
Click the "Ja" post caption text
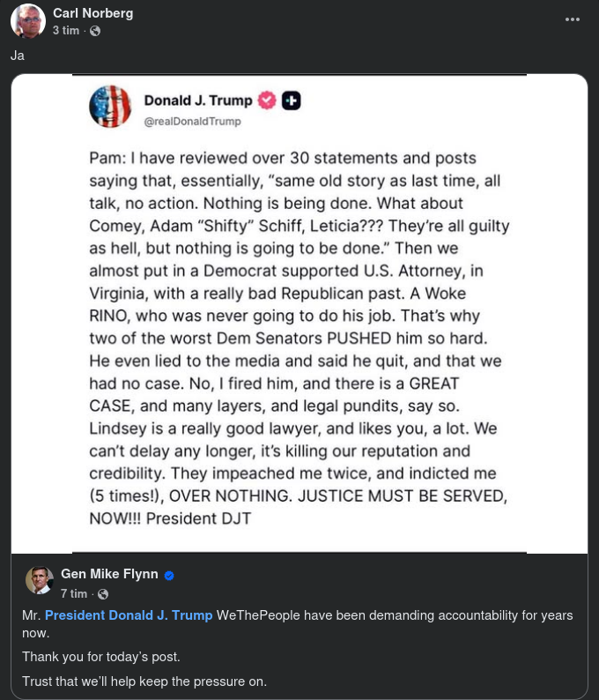(18, 56)
